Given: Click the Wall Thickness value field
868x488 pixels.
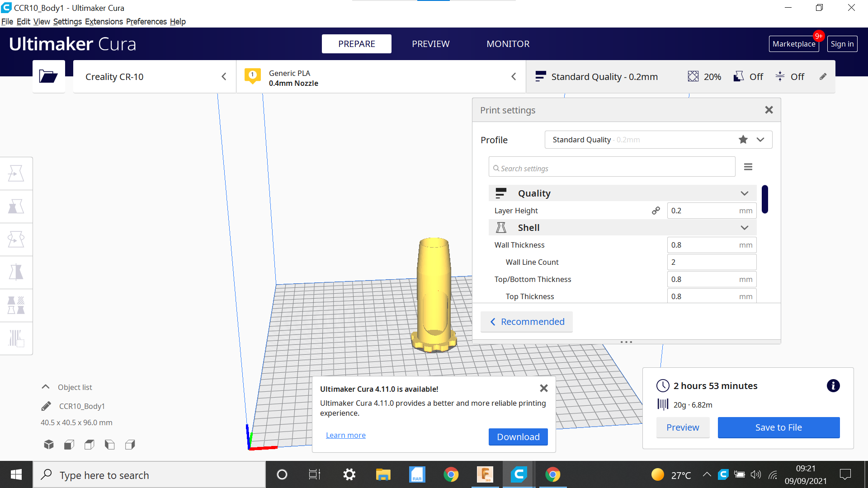Looking at the screenshot, I should coord(712,245).
